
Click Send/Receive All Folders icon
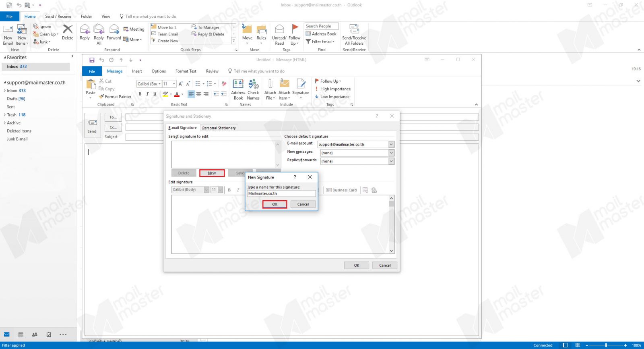354,30
